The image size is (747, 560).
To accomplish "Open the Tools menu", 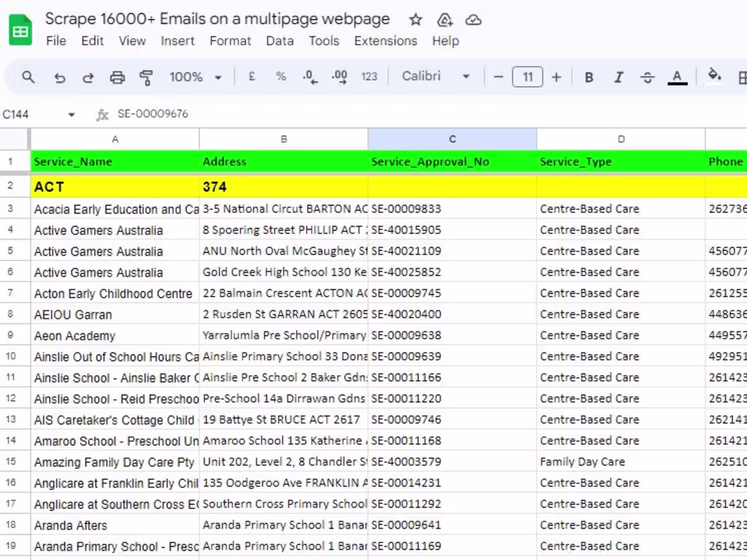I will [x=323, y=41].
